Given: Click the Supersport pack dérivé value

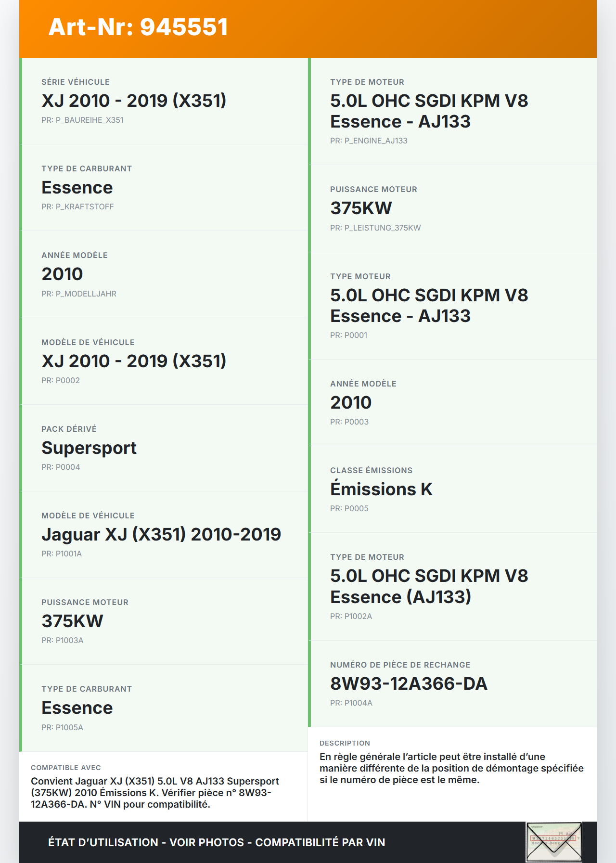Looking at the screenshot, I should [89, 448].
